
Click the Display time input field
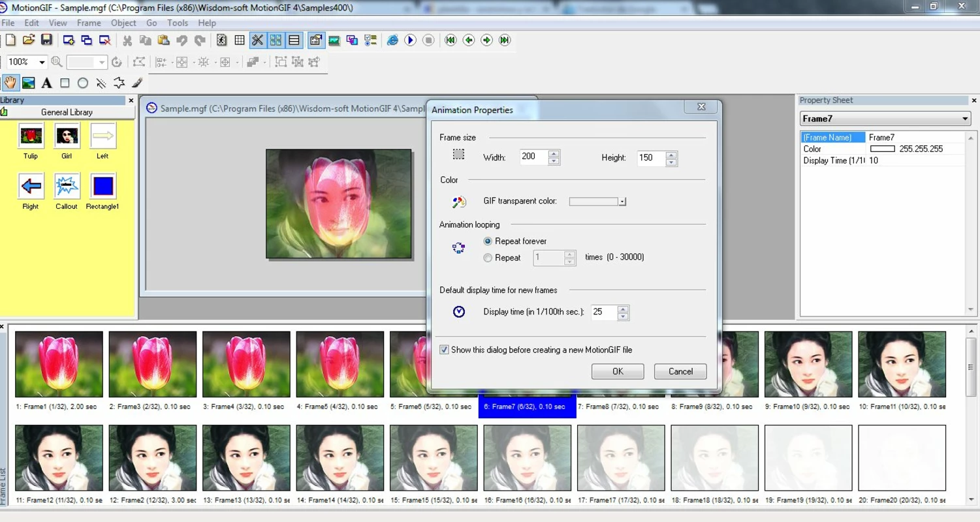coord(604,312)
